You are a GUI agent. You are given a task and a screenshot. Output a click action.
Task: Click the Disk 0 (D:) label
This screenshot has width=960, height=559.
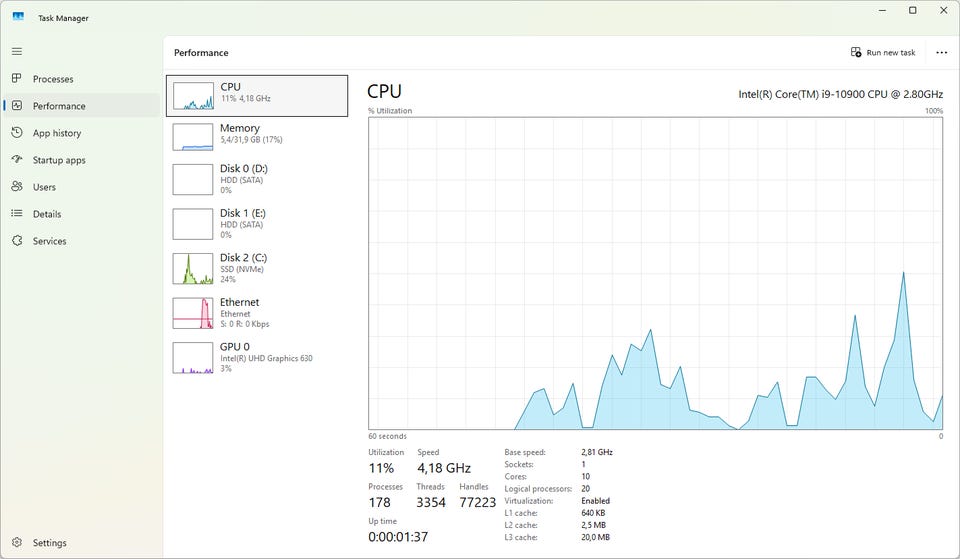244,168
